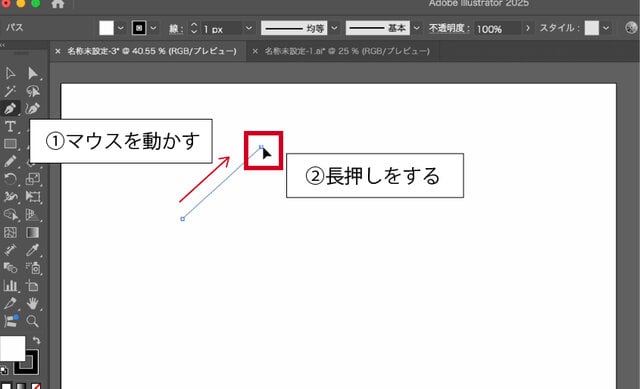Image resolution: width=640 pixels, height=389 pixels.
Task: Pick the Column Graph tool
Action: (x=10, y=285)
